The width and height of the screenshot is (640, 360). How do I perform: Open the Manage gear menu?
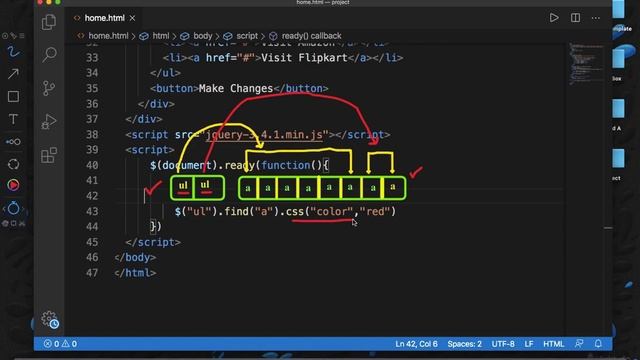[49, 319]
